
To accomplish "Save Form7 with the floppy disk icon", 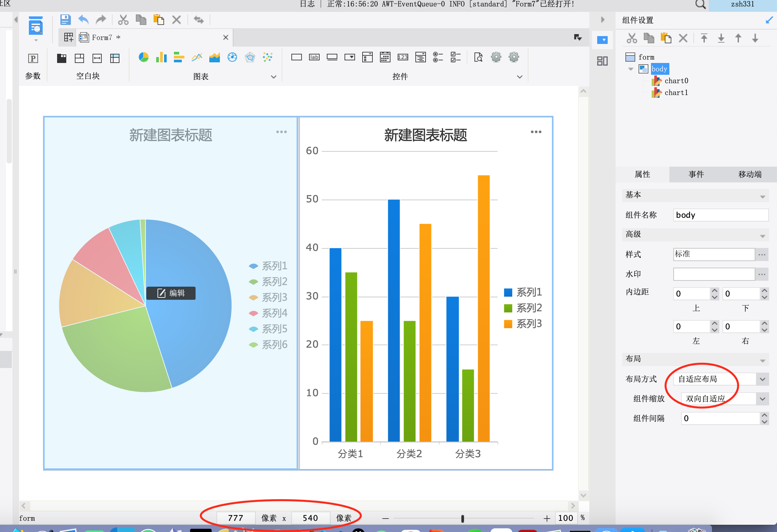I will pyautogui.click(x=65, y=20).
